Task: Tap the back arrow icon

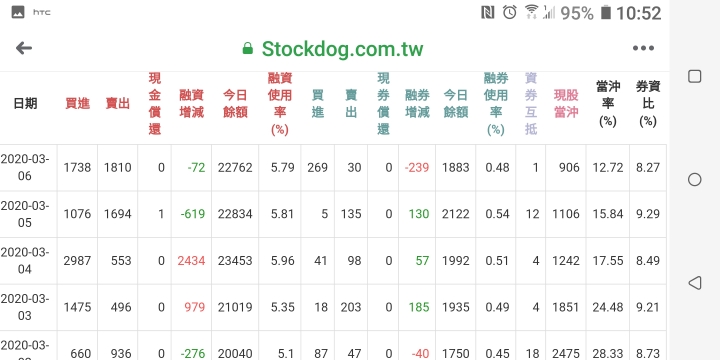Action: pyautogui.click(x=24, y=48)
